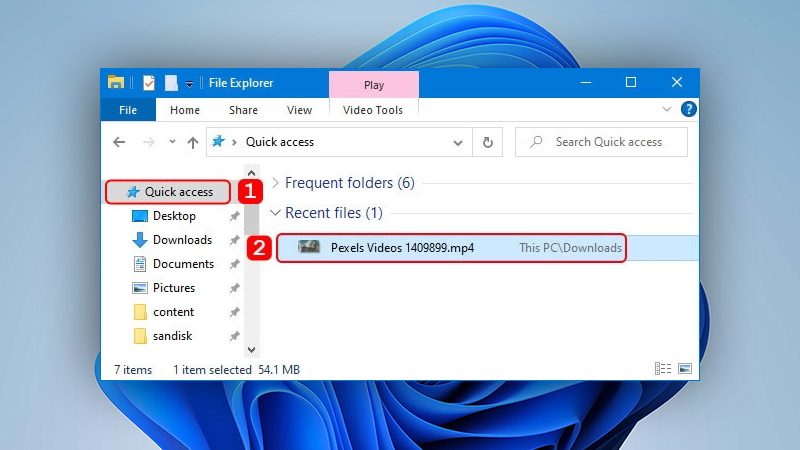
Task: Expand the Frequent folders group
Action: (276, 183)
